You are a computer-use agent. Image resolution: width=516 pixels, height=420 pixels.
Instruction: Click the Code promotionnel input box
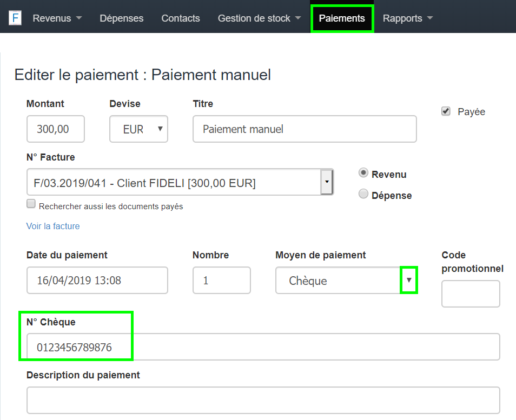(x=471, y=294)
